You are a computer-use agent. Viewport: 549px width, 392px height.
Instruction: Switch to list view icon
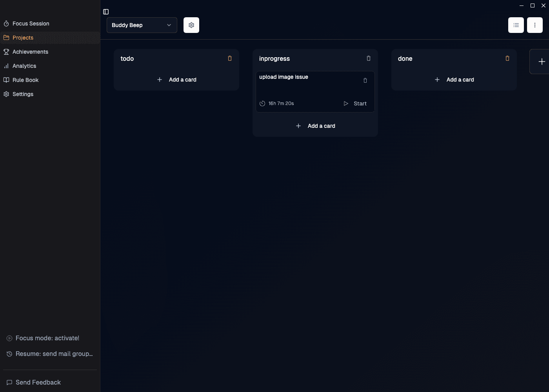(516, 25)
